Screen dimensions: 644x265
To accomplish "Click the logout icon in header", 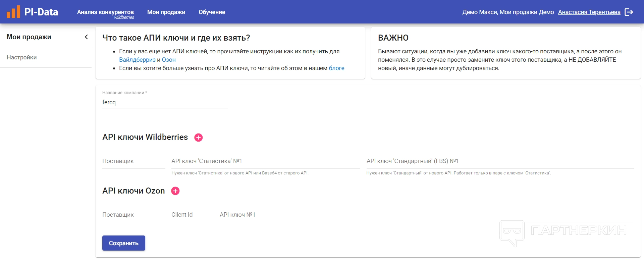I will [x=629, y=12].
